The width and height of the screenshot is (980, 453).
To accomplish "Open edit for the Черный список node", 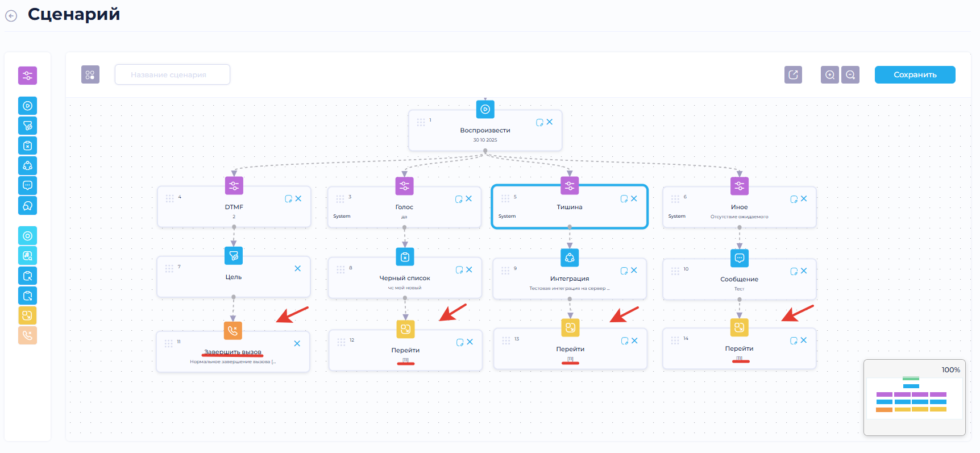I will (x=459, y=270).
